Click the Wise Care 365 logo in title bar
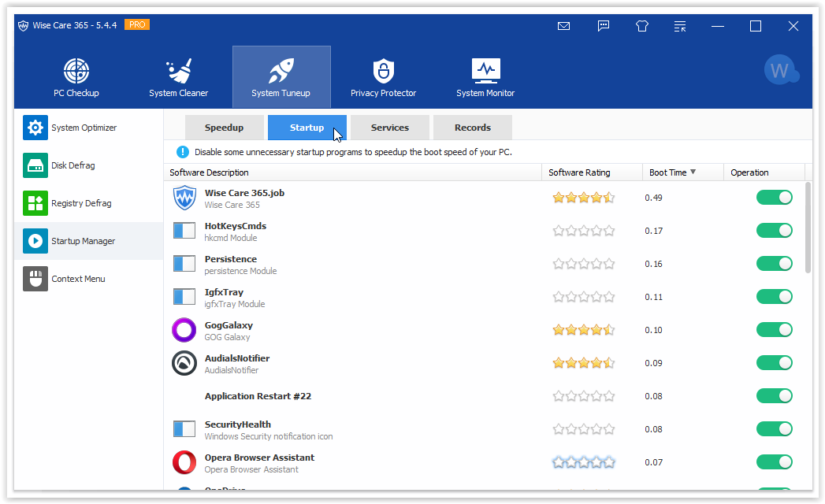 [x=23, y=25]
